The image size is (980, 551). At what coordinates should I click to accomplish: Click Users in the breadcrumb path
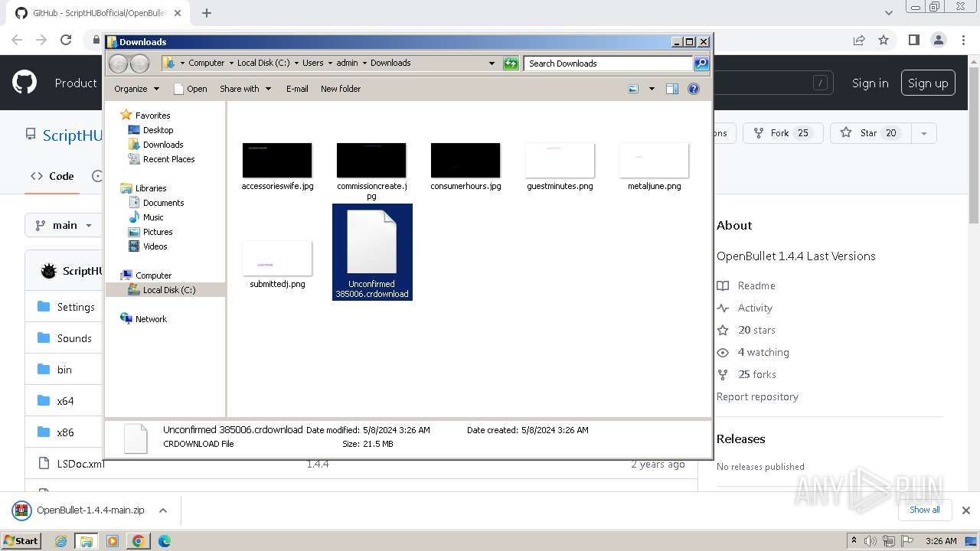312,63
